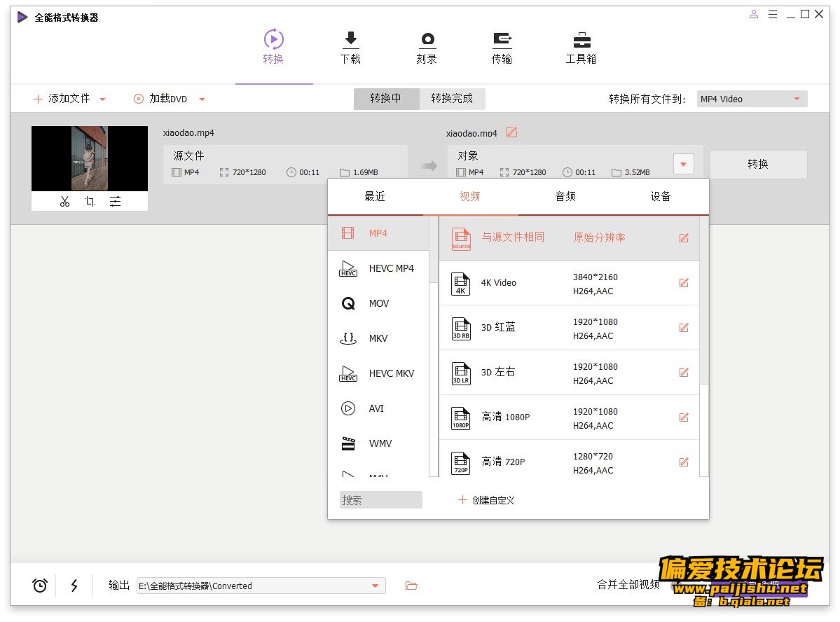Select the HEVC MP4 format
Image resolution: width=840 pixels, height=622 pixels.
(x=378, y=268)
